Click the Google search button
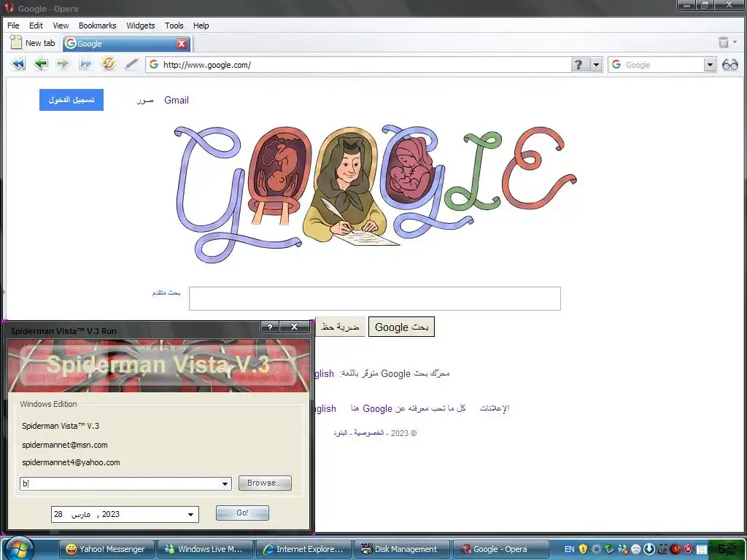747x560 pixels. (x=402, y=327)
